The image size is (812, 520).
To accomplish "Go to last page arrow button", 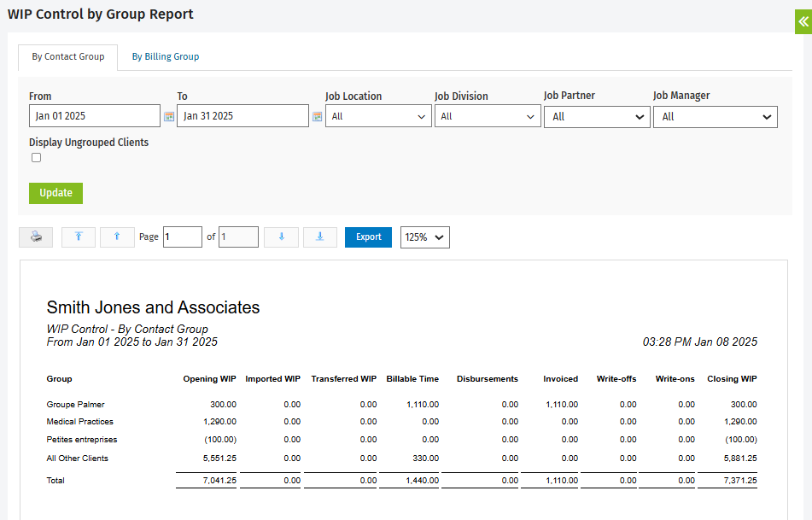I will (320, 237).
